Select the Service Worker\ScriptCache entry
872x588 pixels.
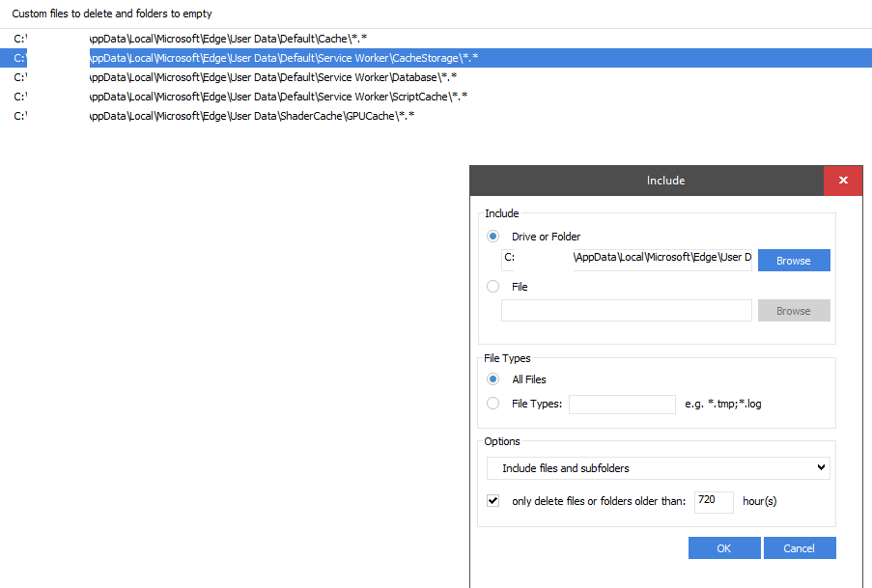point(277,97)
